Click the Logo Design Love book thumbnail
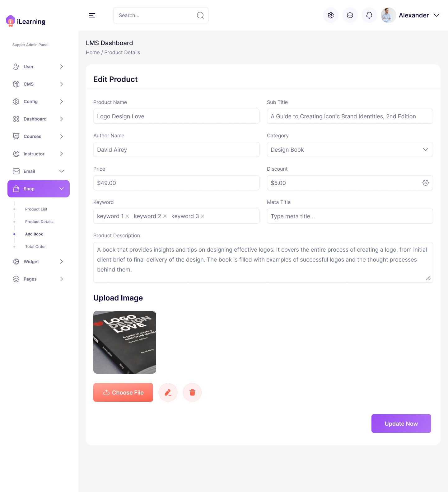Viewport: 448px width, 492px height. point(125,342)
